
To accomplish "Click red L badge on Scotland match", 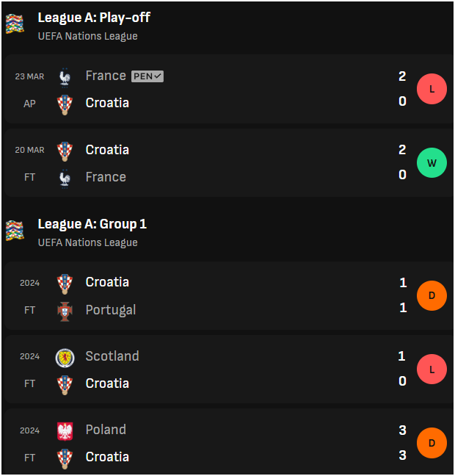I will [432, 369].
